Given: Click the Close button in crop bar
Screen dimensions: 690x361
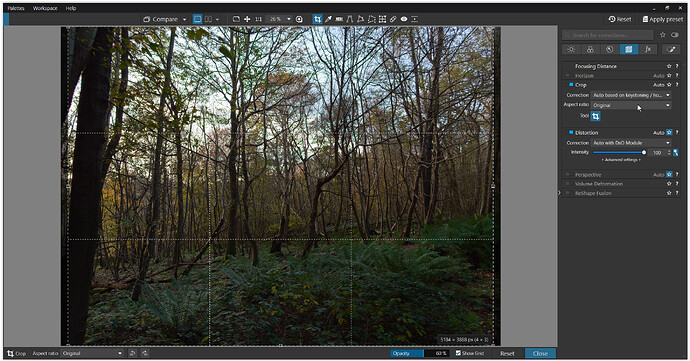Looking at the screenshot, I should [540, 353].
